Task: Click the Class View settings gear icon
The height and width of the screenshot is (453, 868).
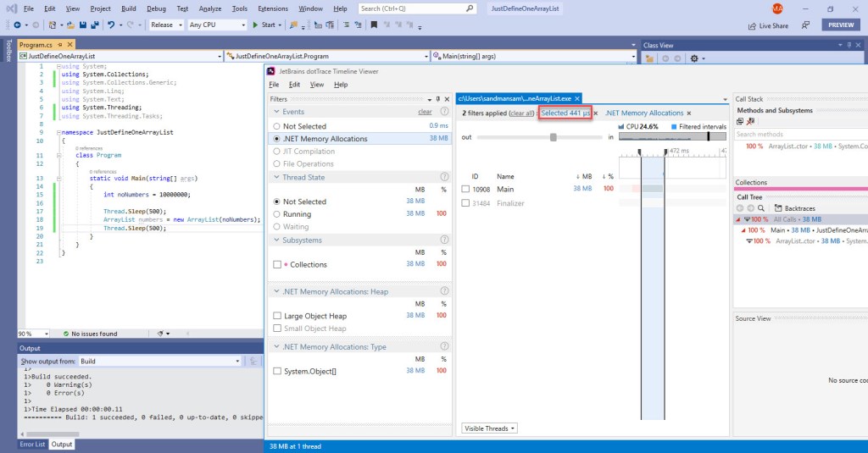Action: 695,58
